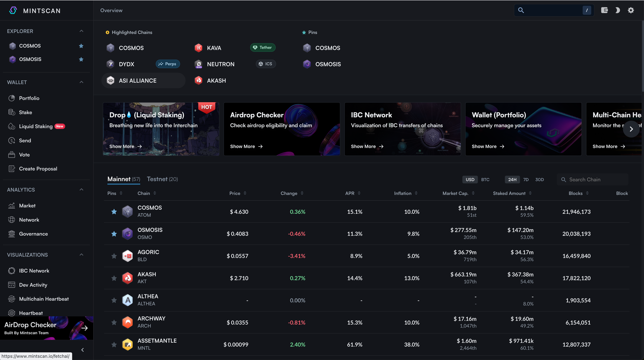Pin AKASH row with its star
The image size is (644, 360).
(114, 278)
